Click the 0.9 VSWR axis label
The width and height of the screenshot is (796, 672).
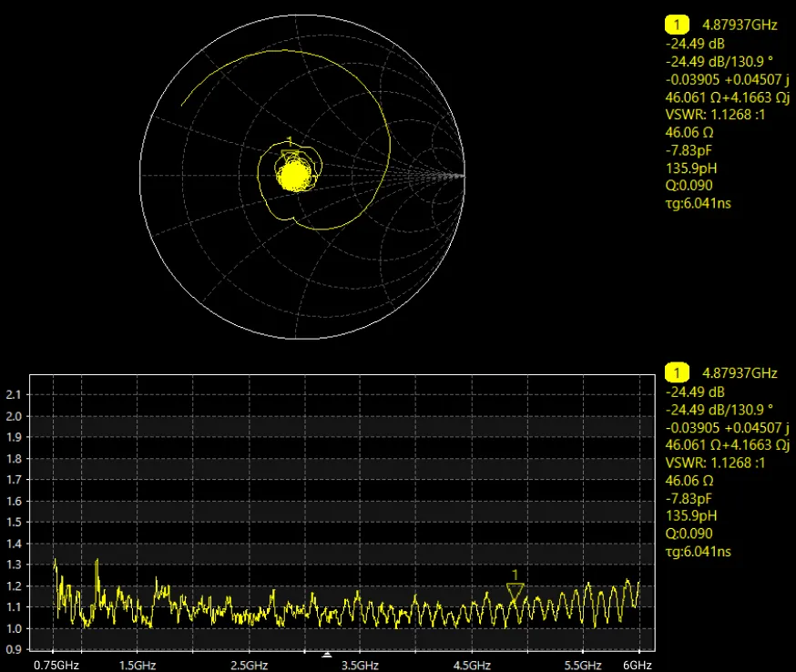[14, 649]
